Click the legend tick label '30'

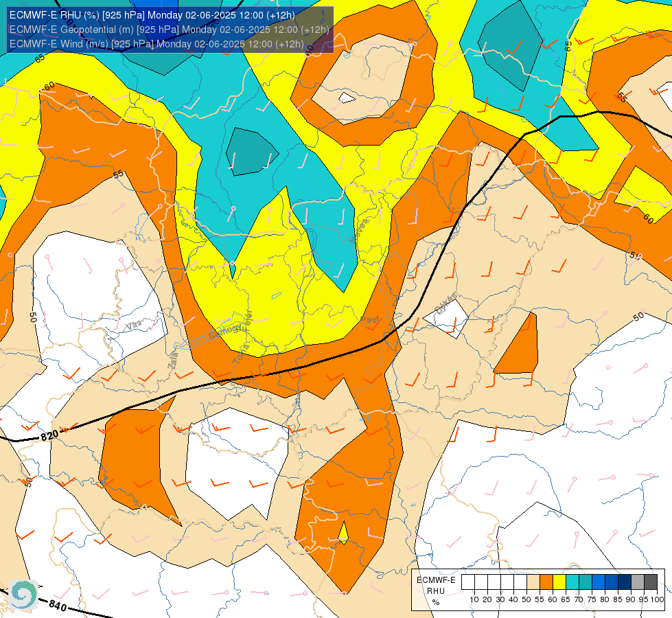[x=500, y=599]
